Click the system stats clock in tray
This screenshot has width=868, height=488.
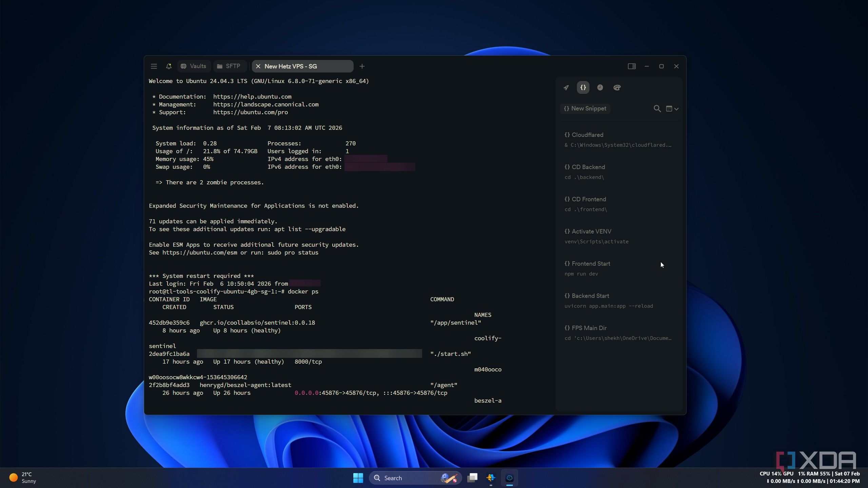click(x=810, y=477)
